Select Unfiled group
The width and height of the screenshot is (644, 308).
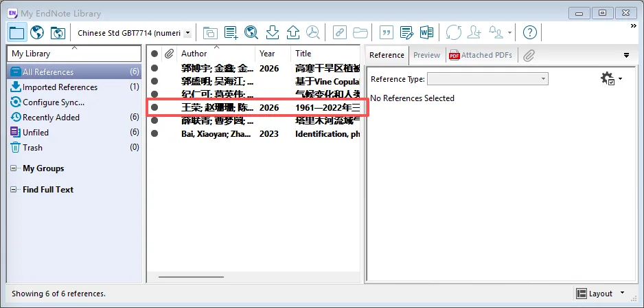[74, 133]
